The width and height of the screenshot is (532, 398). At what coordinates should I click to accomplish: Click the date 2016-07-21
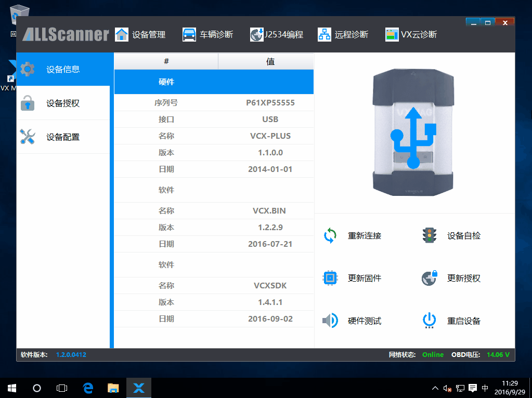click(270, 244)
